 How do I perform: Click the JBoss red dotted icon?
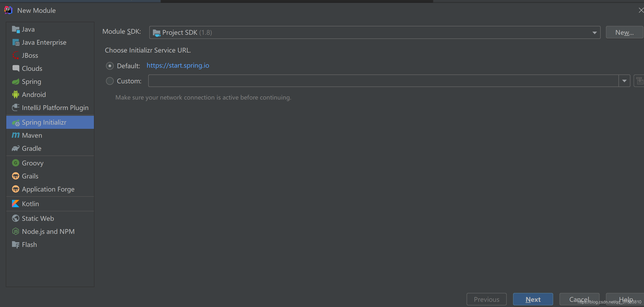click(16, 55)
